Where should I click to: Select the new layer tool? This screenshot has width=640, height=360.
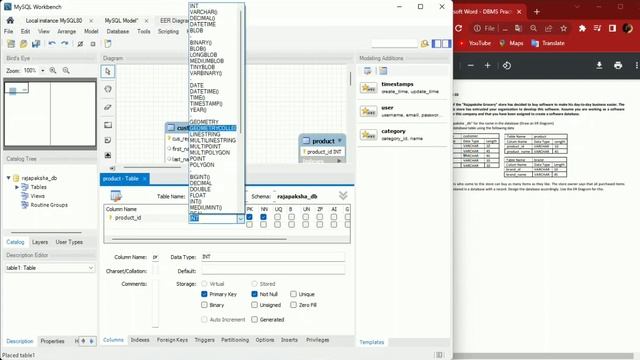pos(108,125)
